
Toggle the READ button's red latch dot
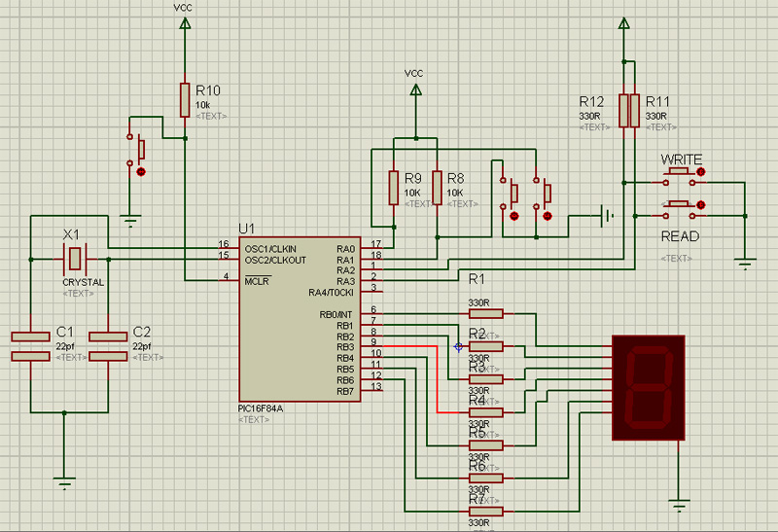[700, 204]
